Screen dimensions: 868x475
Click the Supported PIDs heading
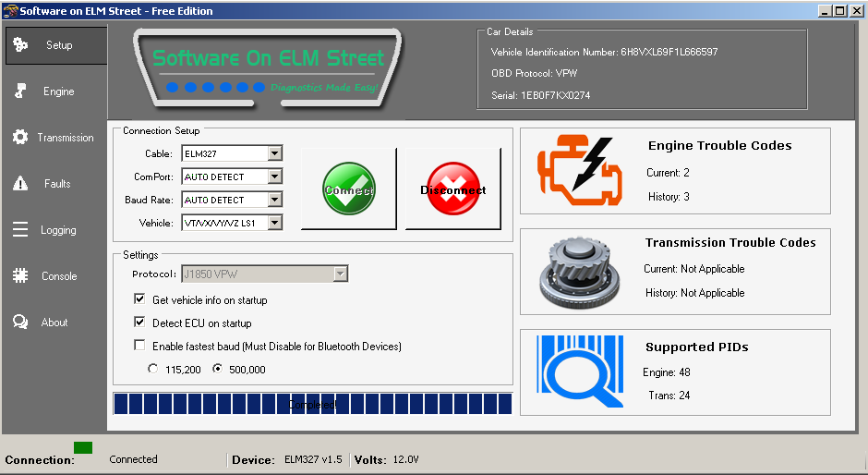coord(697,347)
